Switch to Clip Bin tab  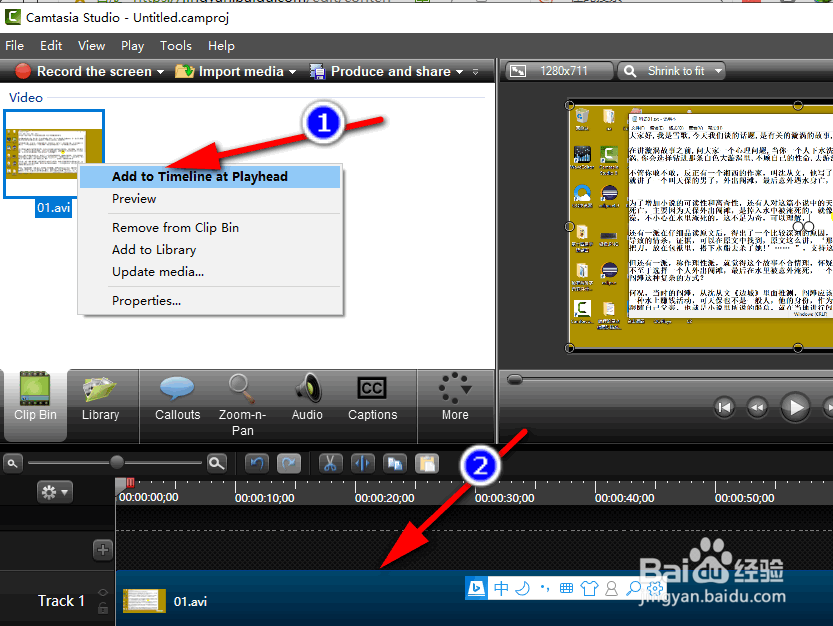35,405
